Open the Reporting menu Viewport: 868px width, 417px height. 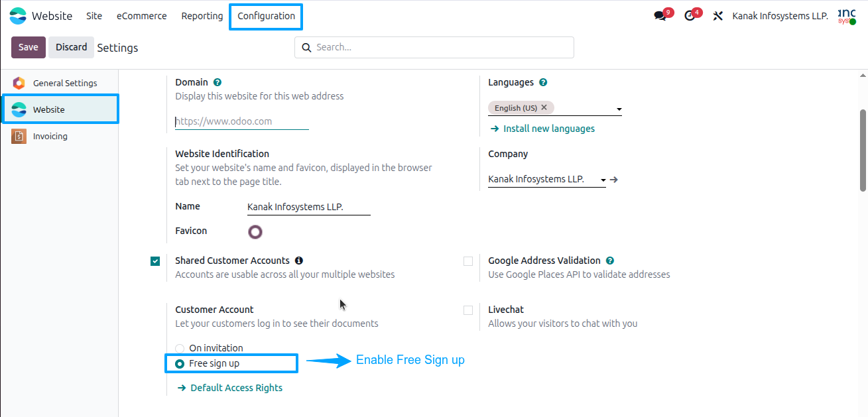[202, 16]
